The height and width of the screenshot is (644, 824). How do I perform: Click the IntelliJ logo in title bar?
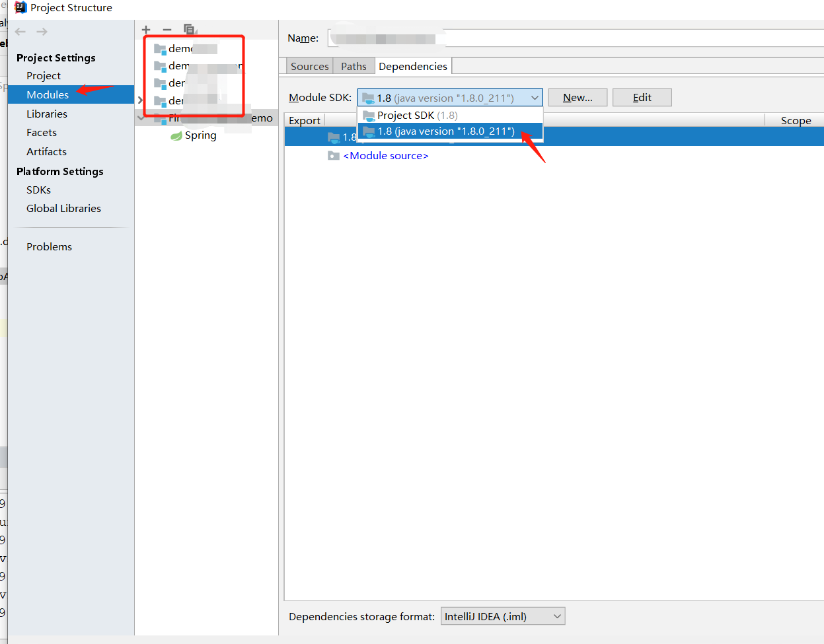pyautogui.click(x=20, y=8)
